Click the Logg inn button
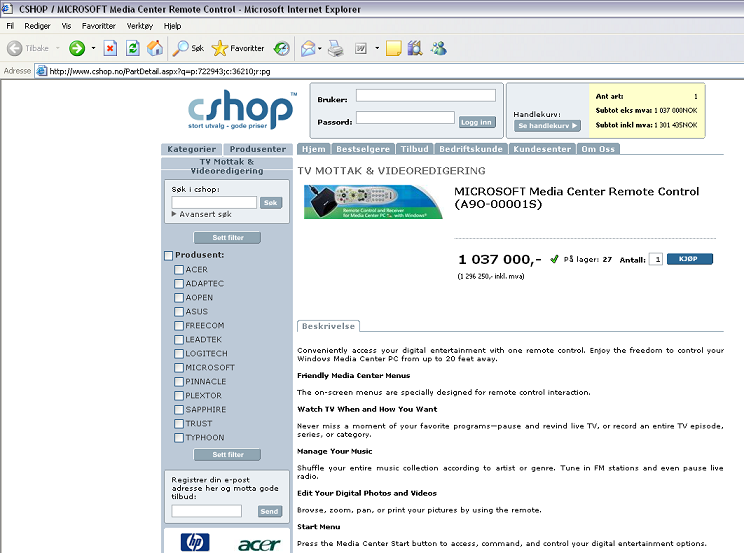 pos(476,122)
